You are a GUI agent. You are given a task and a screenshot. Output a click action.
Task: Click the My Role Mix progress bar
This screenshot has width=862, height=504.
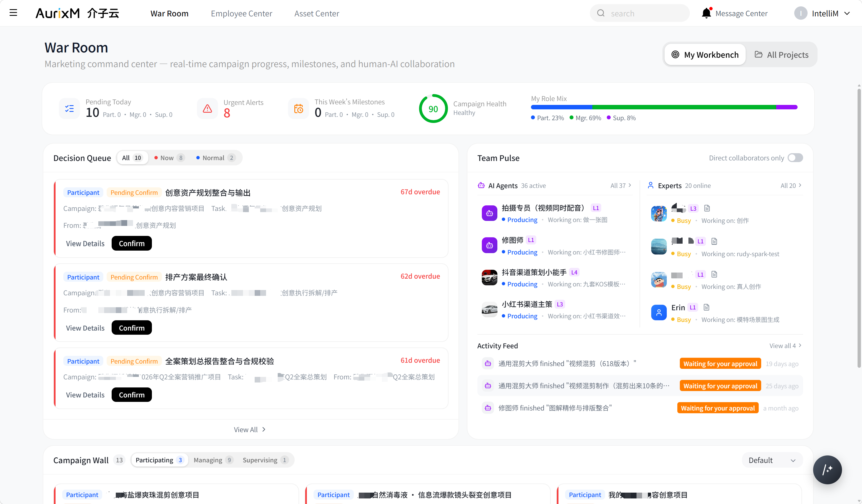664,107
